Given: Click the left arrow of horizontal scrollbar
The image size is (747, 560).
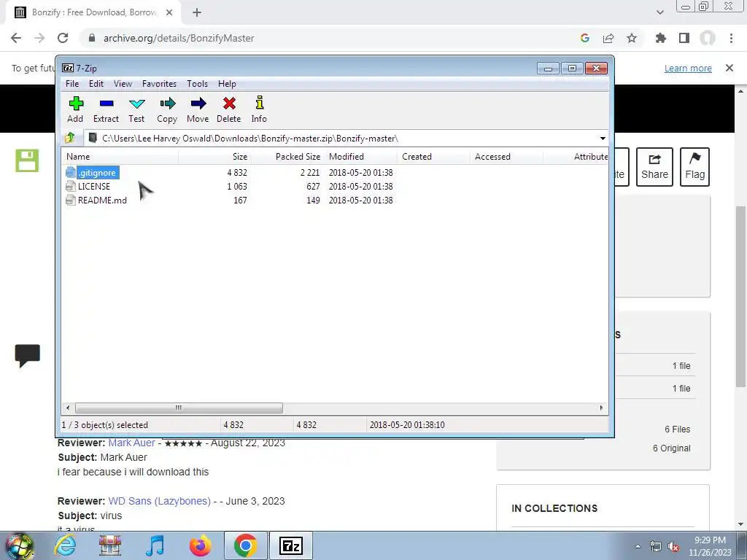Looking at the screenshot, I should tap(68, 408).
